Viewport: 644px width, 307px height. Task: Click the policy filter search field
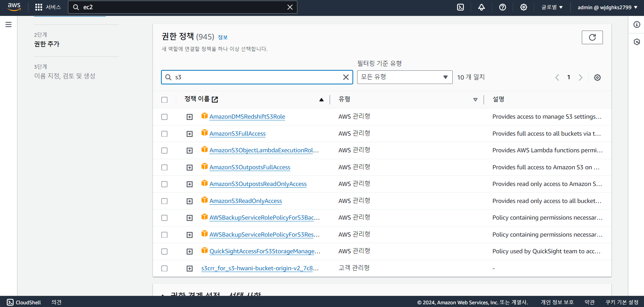click(x=257, y=77)
